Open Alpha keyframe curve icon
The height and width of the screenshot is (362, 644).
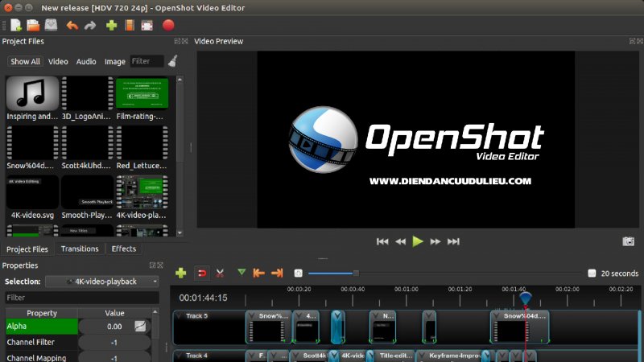tap(140, 327)
